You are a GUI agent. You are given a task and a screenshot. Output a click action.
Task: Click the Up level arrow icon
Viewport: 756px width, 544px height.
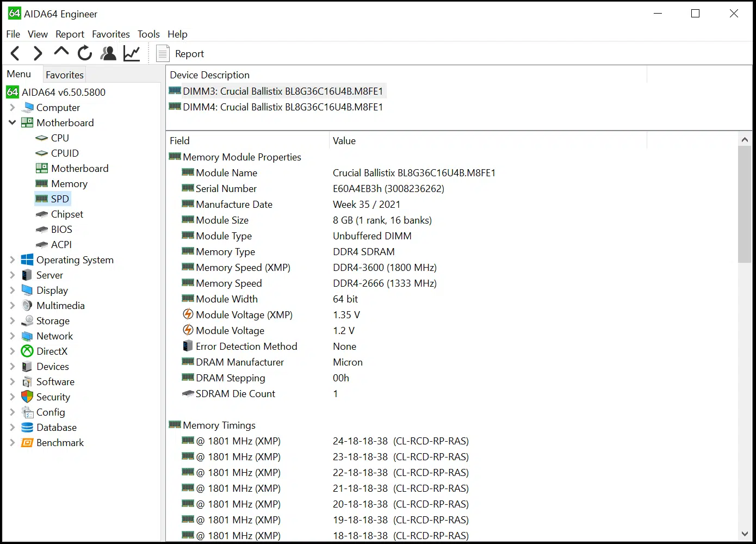[x=61, y=52]
